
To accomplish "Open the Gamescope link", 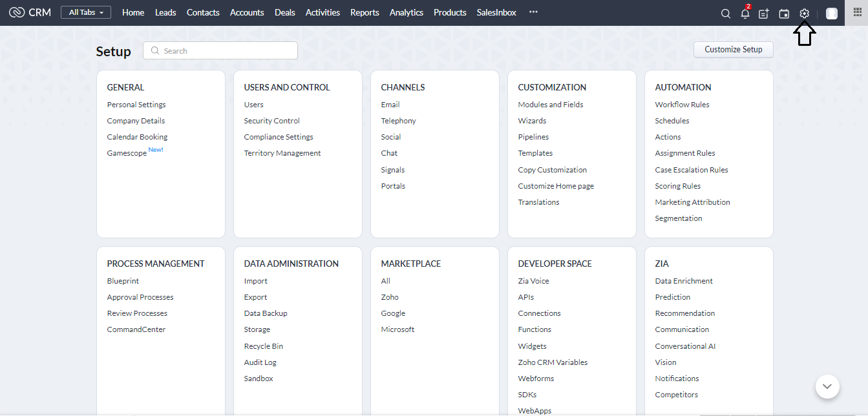I will coord(127,153).
